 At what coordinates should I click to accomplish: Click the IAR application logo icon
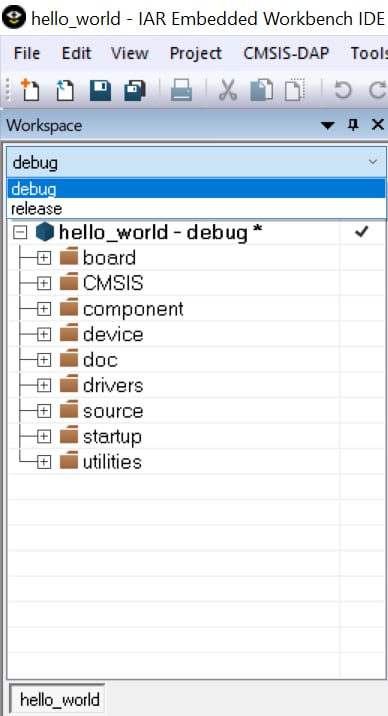[14, 18]
